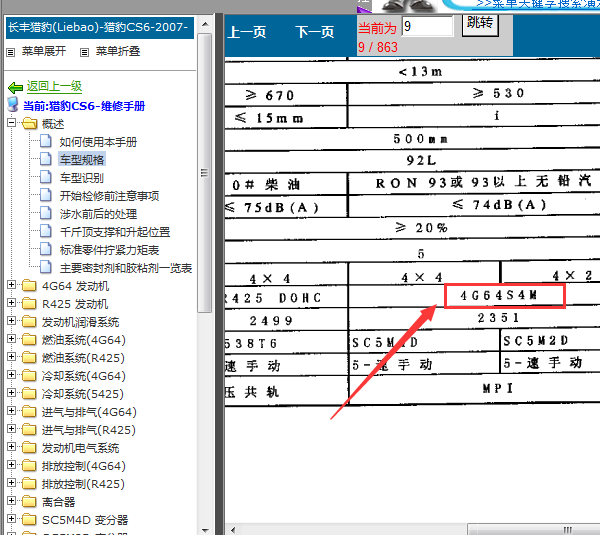This screenshot has height=535, width=600.
Task: Expand the 4G64 发动机 node
Action: coord(11,285)
